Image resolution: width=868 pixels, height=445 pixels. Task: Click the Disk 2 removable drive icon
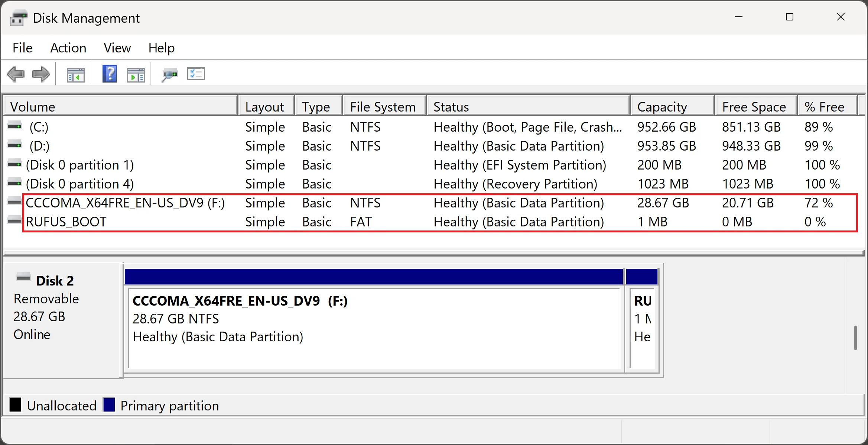point(23,277)
